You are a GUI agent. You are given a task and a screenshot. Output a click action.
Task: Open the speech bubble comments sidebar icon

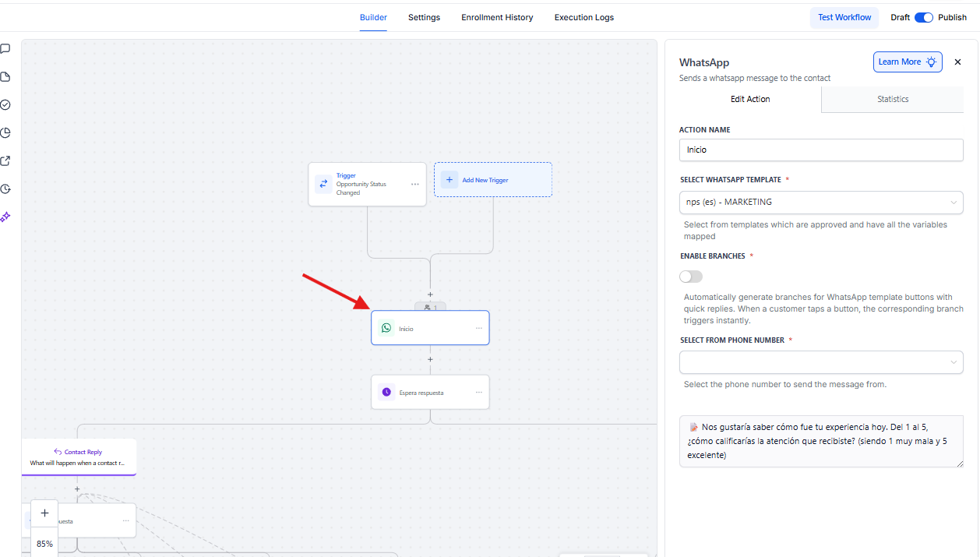pos(5,48)
